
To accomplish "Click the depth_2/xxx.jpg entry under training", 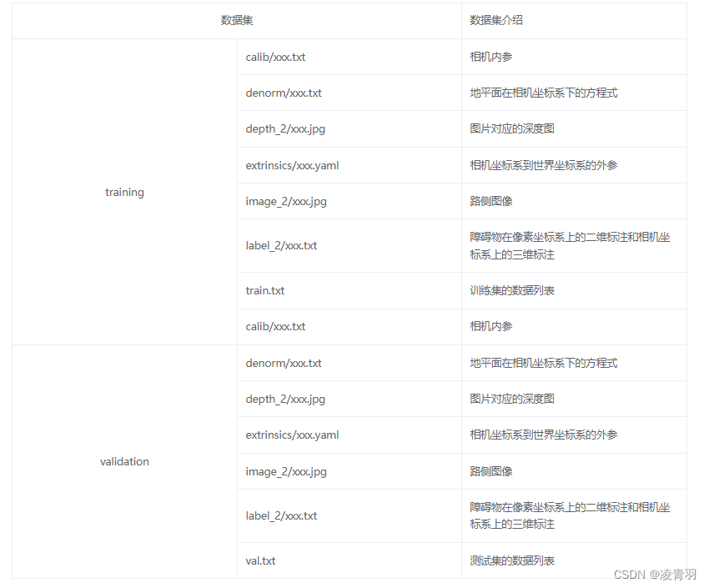I will click(x=283, y=128).
